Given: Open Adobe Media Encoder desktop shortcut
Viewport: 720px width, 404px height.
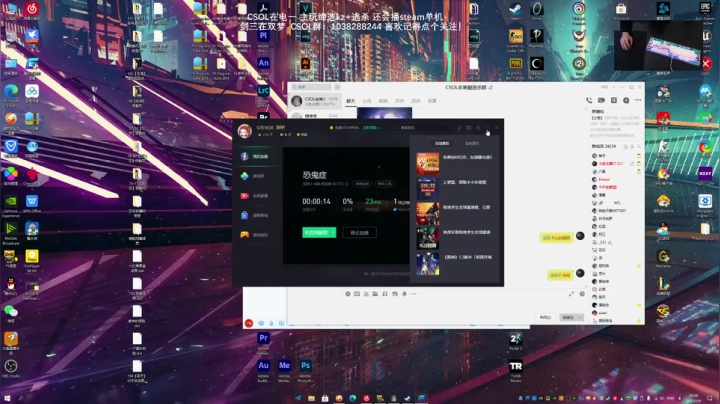Looking at the screenshot, I should point(284,371).
